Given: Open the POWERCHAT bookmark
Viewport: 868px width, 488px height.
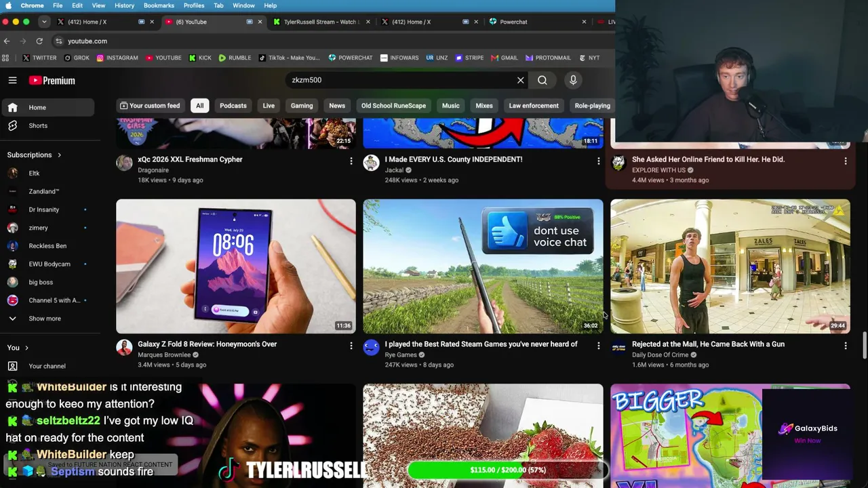Looking at the screenshot, I should click(x=351, y=58).
